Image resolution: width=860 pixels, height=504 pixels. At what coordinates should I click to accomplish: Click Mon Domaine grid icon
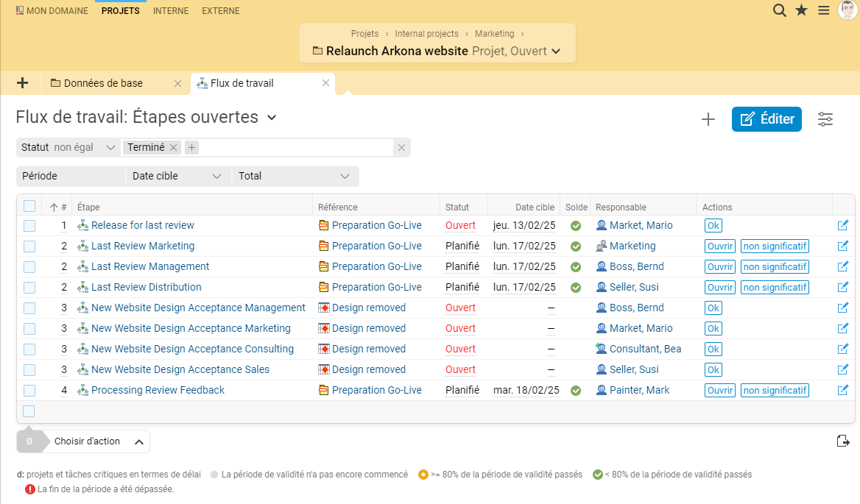(x=20, y=10)
